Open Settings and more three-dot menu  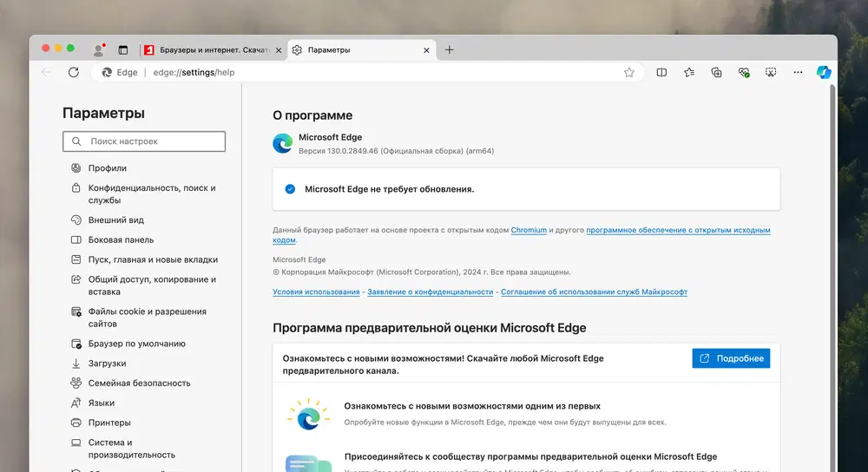click(x=798, y=73)
